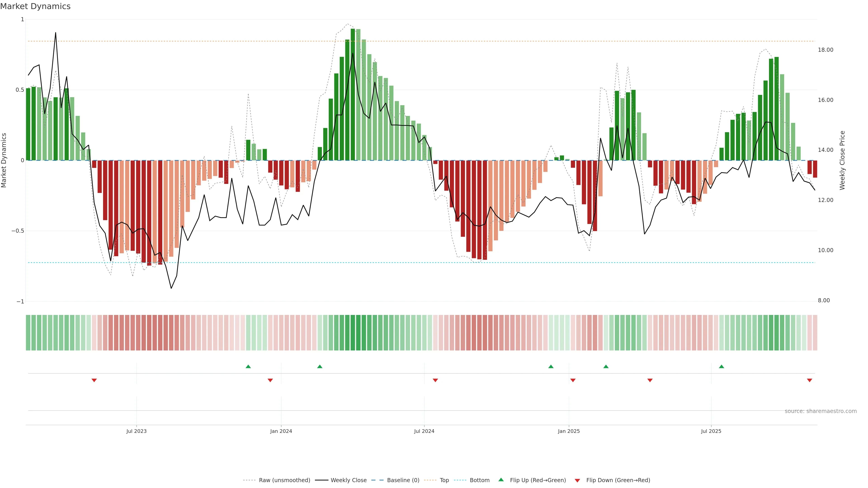The width and height of the screenshot is (868, 488).
Task: Click the first red Flip Down triangle marker
Action: pyautogui.click(x=94, y=380)
